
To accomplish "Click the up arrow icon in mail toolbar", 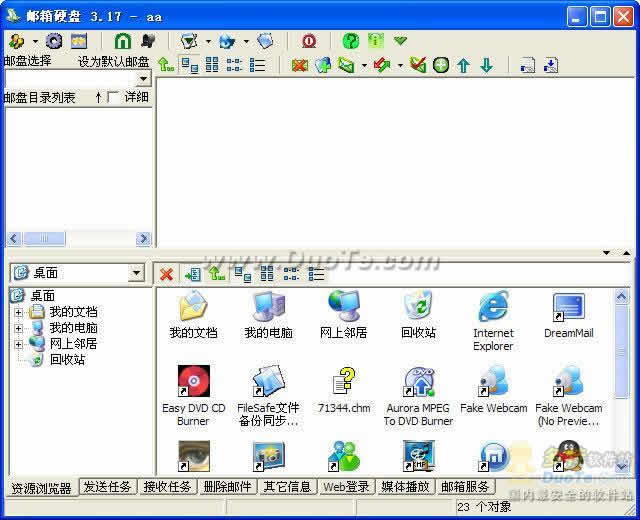I will coord(463,65).
